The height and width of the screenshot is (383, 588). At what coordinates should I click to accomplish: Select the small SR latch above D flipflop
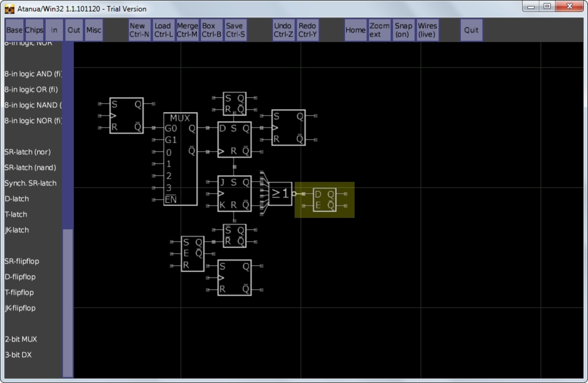pos(234,104)
